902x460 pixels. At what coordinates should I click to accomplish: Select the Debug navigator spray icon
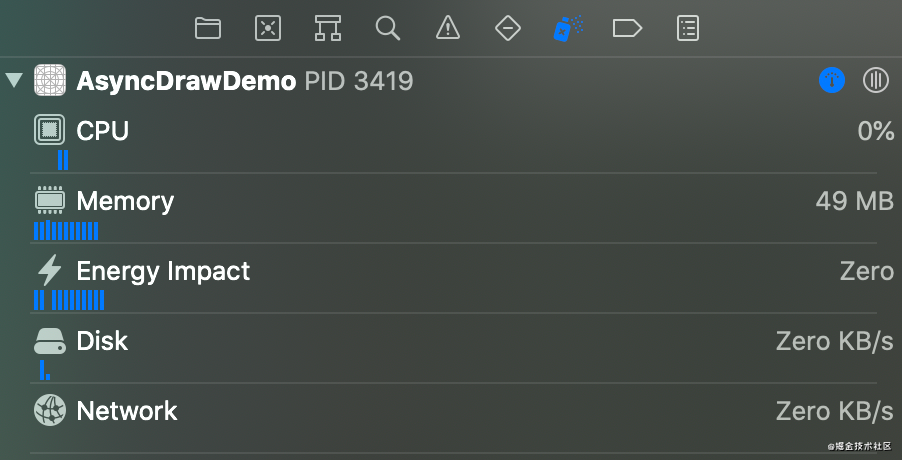(x=568, y=28)
